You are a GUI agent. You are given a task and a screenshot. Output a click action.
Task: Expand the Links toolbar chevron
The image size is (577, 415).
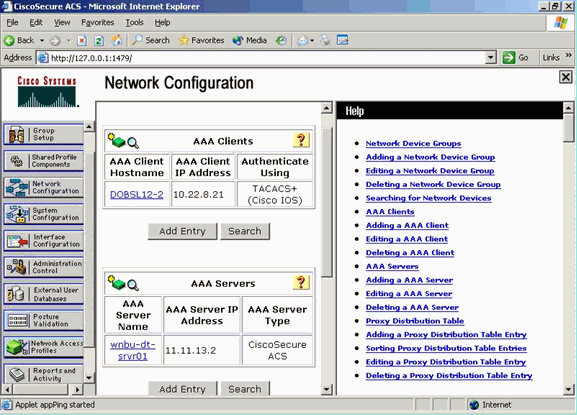click(x=569, y=55)
